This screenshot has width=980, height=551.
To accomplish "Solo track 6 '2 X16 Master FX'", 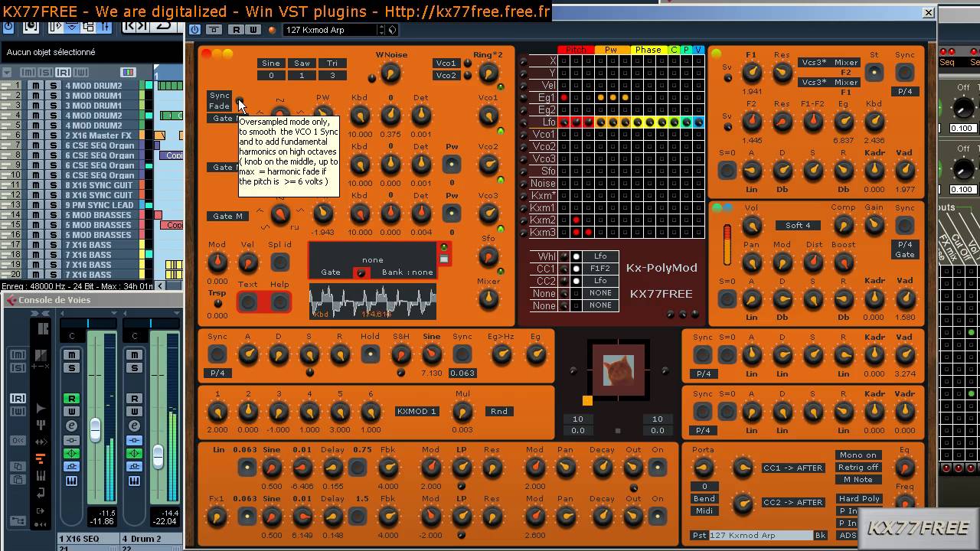I will (54, 135).
